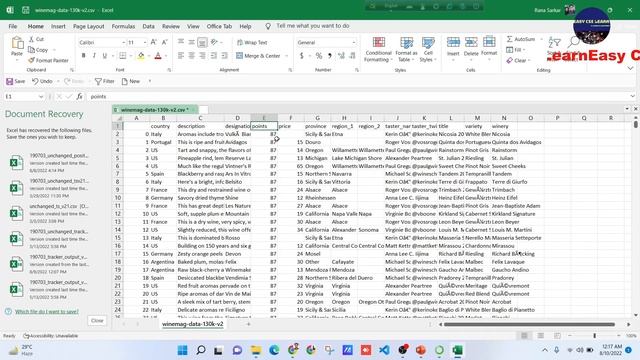Click the Tell me what you want to do box
Viewport: 640px width, 360px height.
[x=312, y=26]
